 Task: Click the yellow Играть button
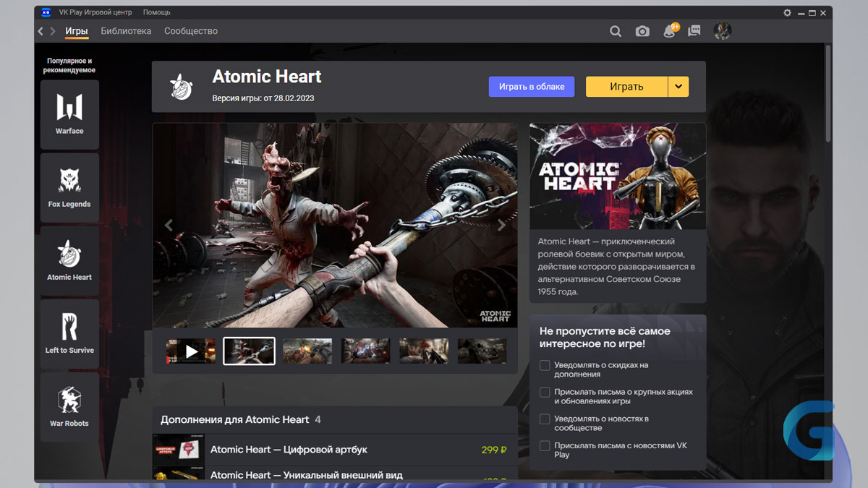(x=626, y=87)
